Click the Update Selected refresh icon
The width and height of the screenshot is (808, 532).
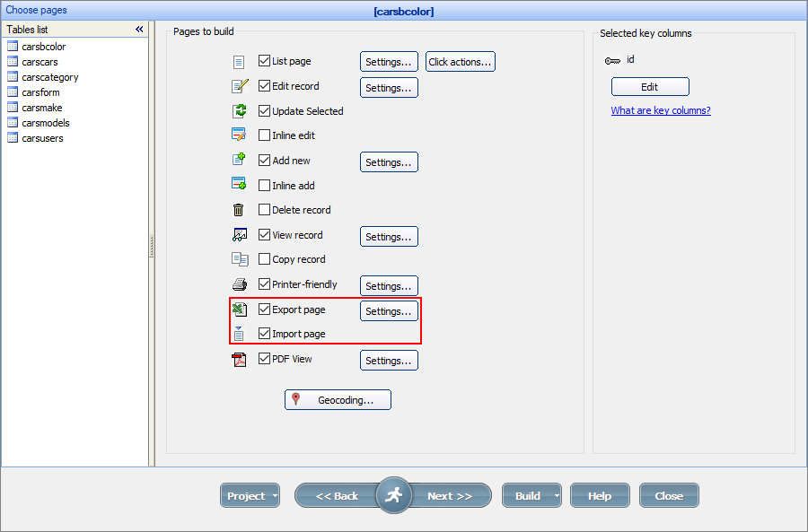pos(239,110)
